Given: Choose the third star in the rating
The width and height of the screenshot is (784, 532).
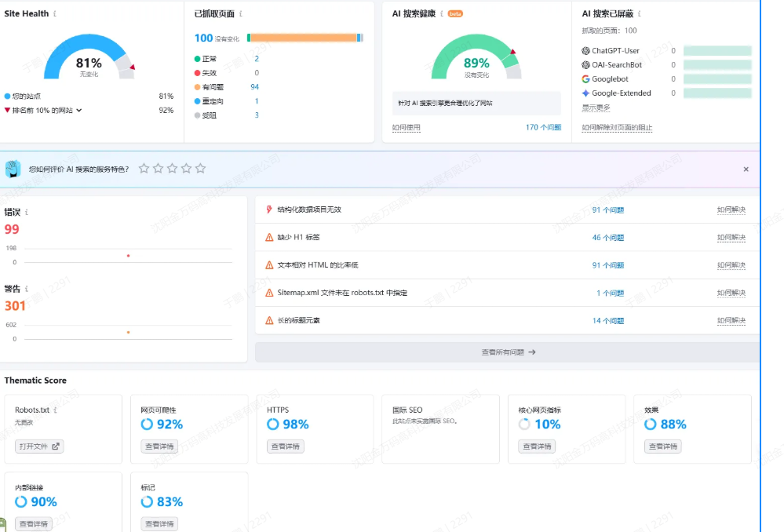Looking at the screenshot, I should tap(172, 169).
